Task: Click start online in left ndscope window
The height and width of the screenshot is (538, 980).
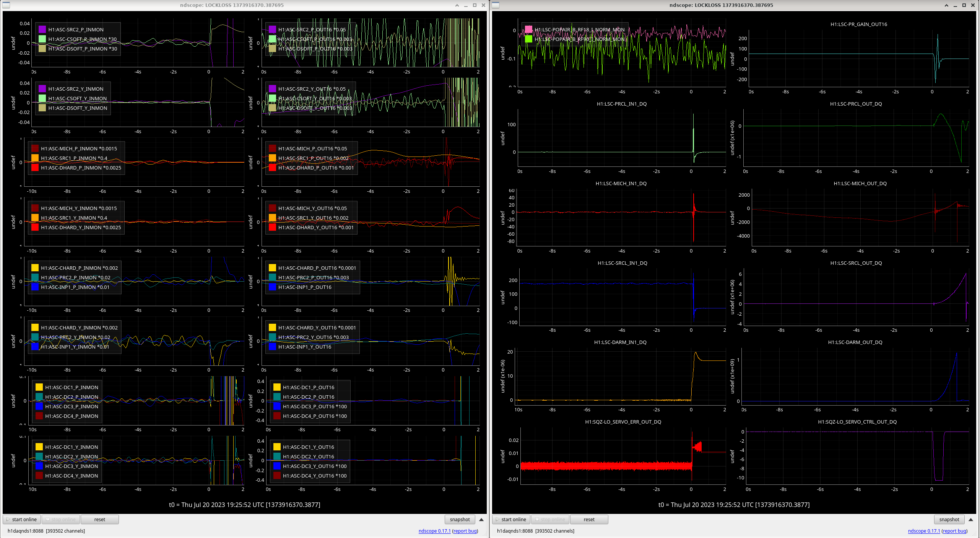Action: [22, 519]
